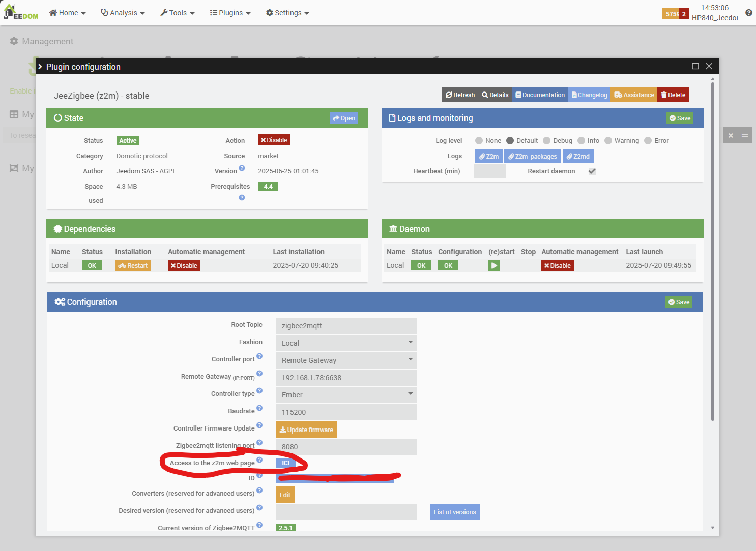Open the Controller port dropdown
Screen dimensions: 756x551
point(346,360)
